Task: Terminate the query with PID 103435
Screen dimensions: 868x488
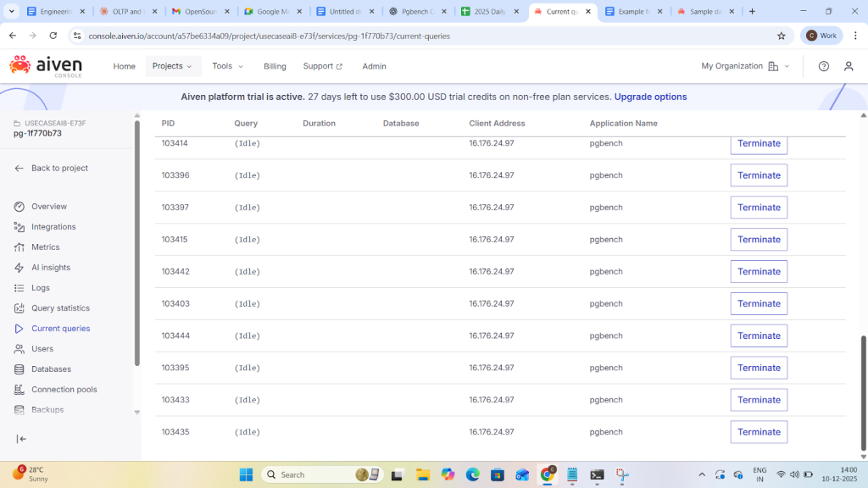Action: [x=759, y=432]
